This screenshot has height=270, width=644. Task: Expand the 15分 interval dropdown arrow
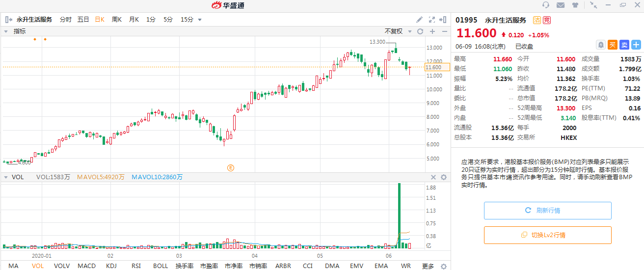click(x=200, y=20)
